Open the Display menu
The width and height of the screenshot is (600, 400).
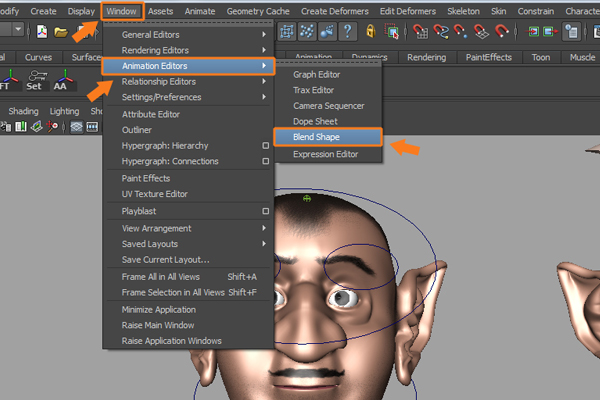click(81, 11)
